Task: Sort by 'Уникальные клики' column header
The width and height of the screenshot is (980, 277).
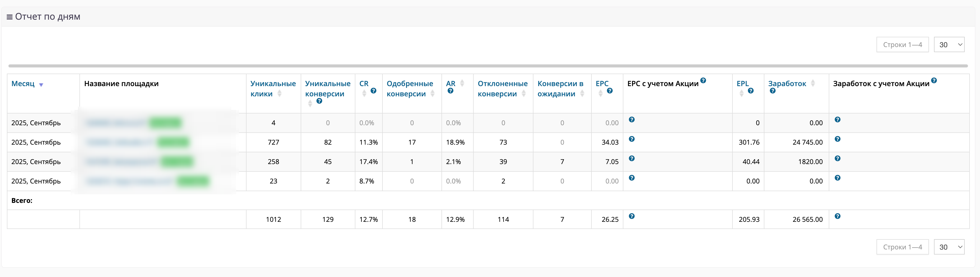Action: pos(273,88)
